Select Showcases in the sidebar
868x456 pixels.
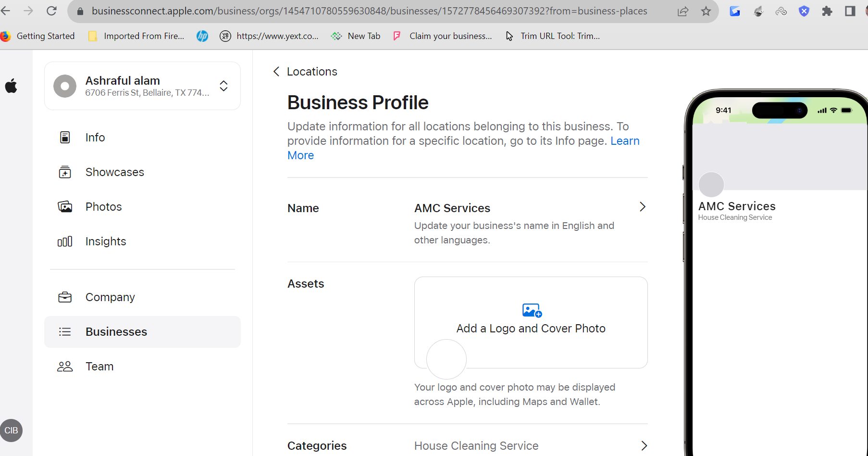pos(142,172)
